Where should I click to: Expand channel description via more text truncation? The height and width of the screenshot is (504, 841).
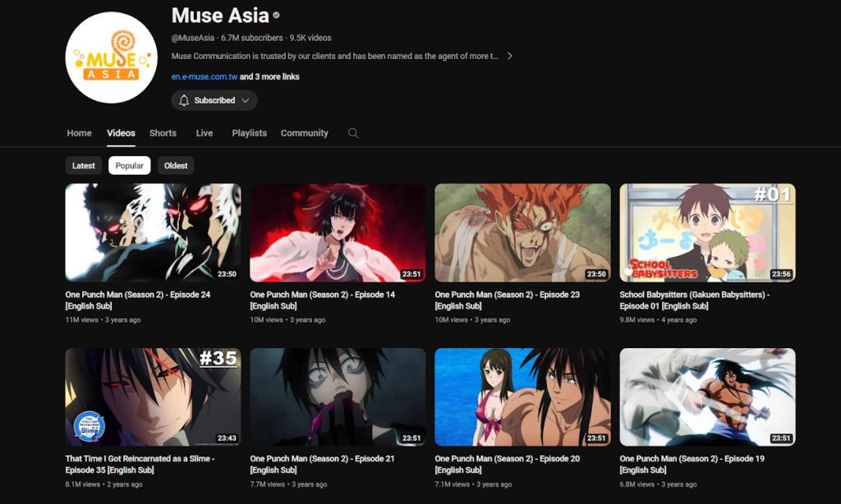tap(493, 57)
